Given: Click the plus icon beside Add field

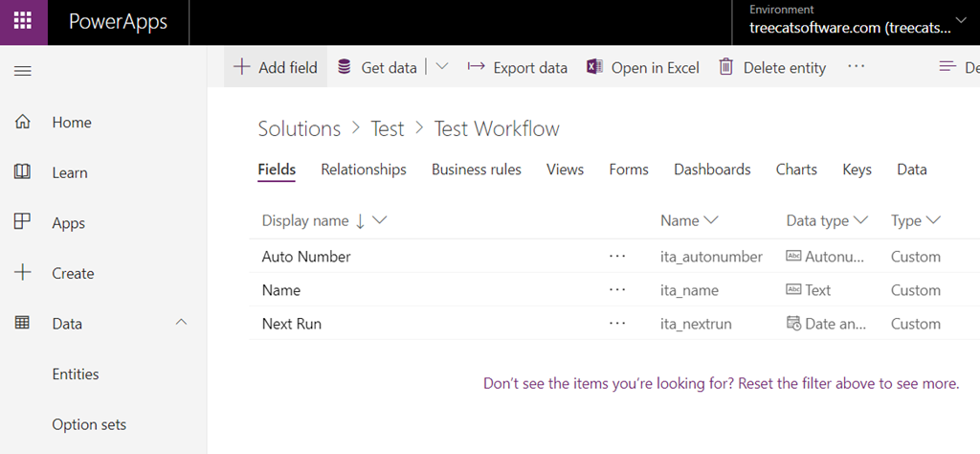Looking at the screenshot, I should tap(241, 67).
